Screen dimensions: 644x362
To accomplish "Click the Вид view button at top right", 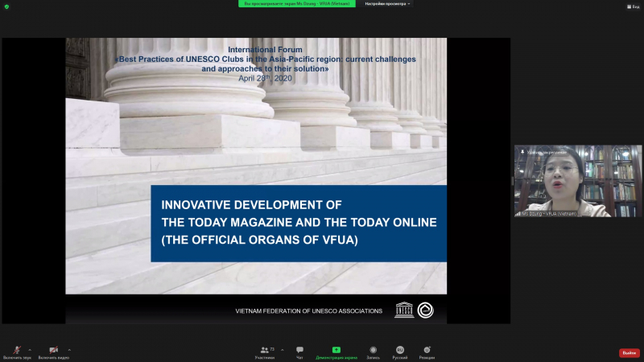I will click(634, 6).
